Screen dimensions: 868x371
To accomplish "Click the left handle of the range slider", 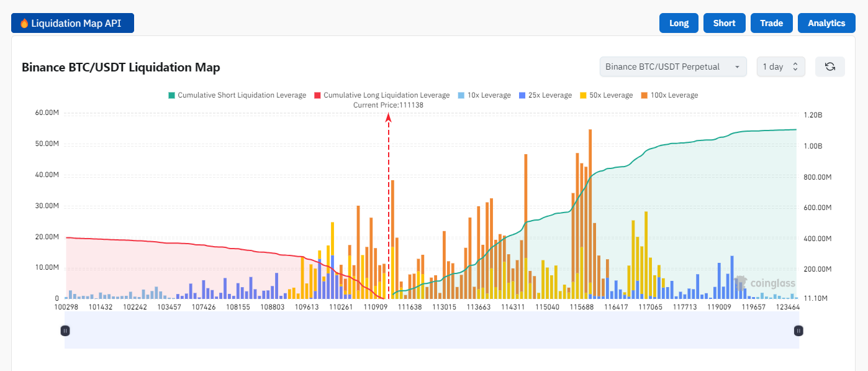I will (x=65, y=331).
